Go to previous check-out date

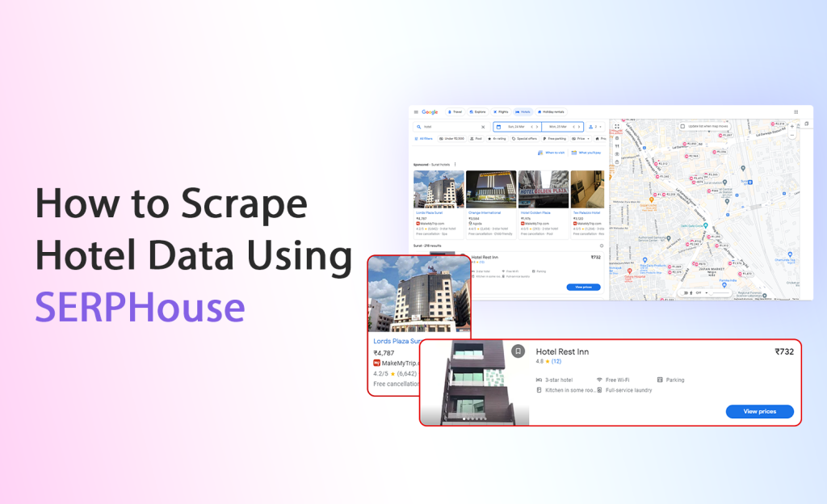574,127
